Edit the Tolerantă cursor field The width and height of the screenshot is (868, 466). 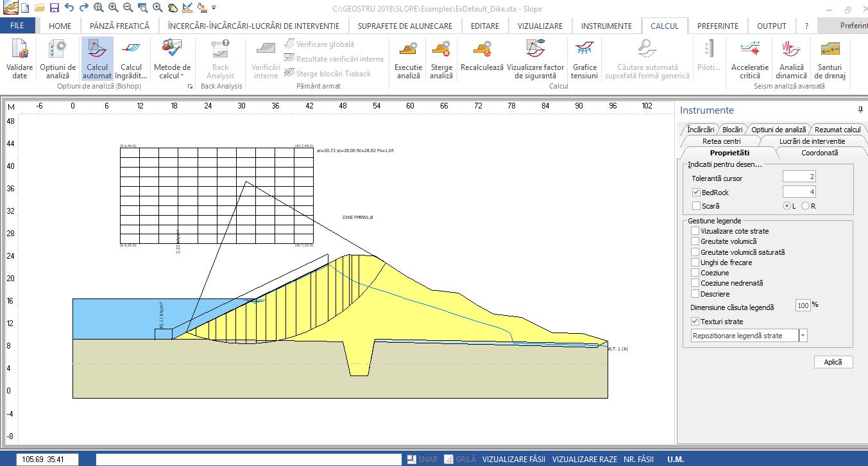pos(799,177)
